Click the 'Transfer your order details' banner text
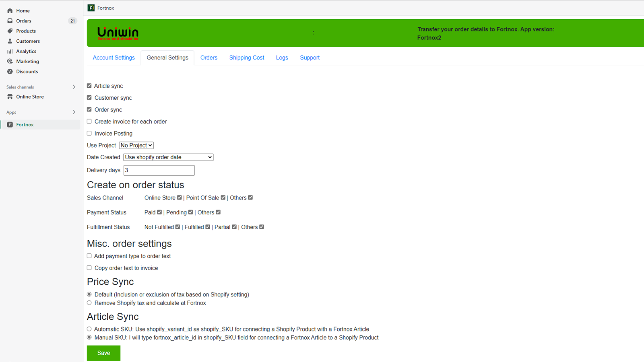This screenshot has width=644, height=362. (x=486, y=33)
